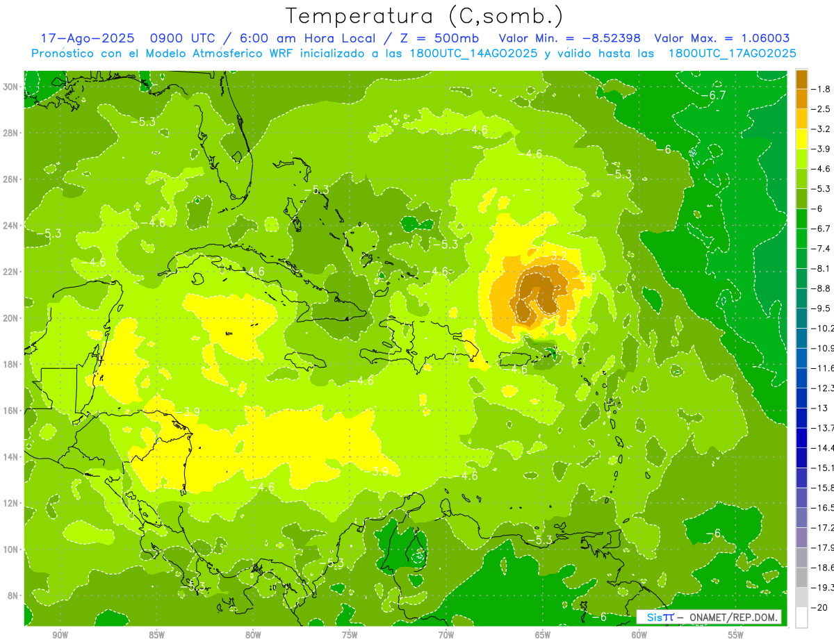This screenshot has height=644, width=834.
Task: Pick the gray legend swatch between -18.6 and -19.3
Action: point(801,577)
